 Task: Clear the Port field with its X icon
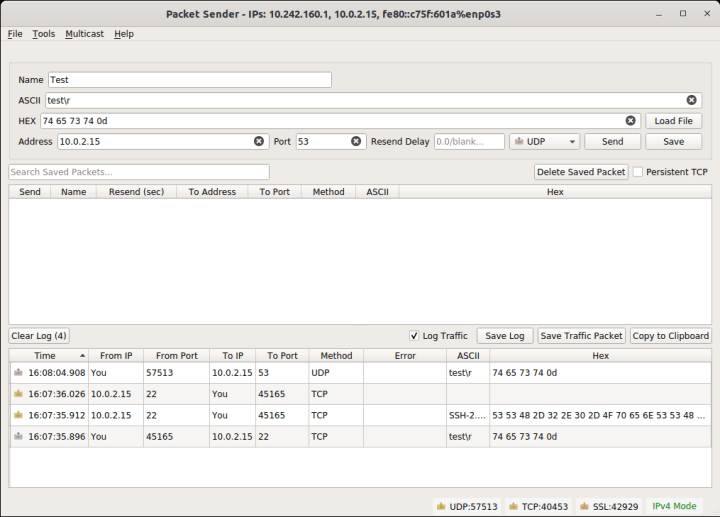tap(356, 141)
